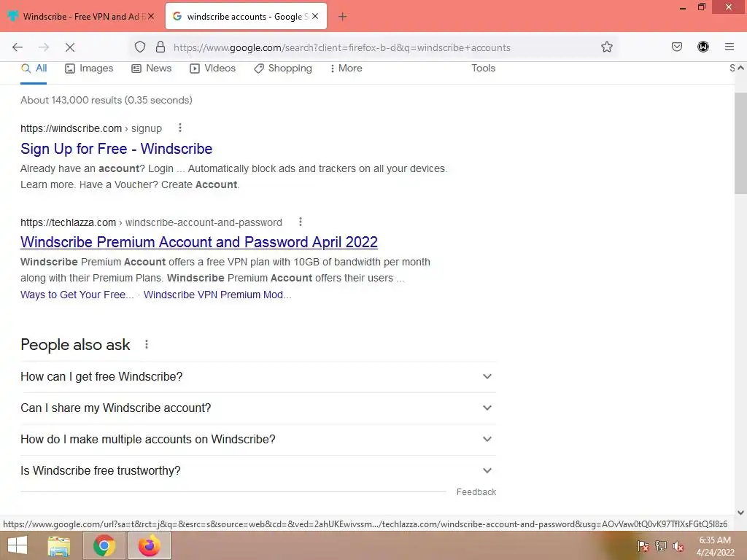Click the scrollbar down arrow
747x560 pixels.
coord(740,513)
